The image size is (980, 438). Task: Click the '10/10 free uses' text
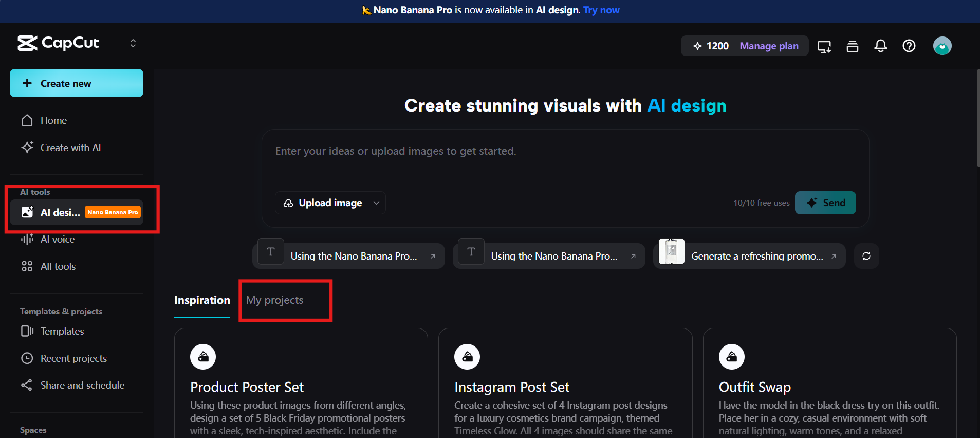pyautogui.click(x=762, y=203)
